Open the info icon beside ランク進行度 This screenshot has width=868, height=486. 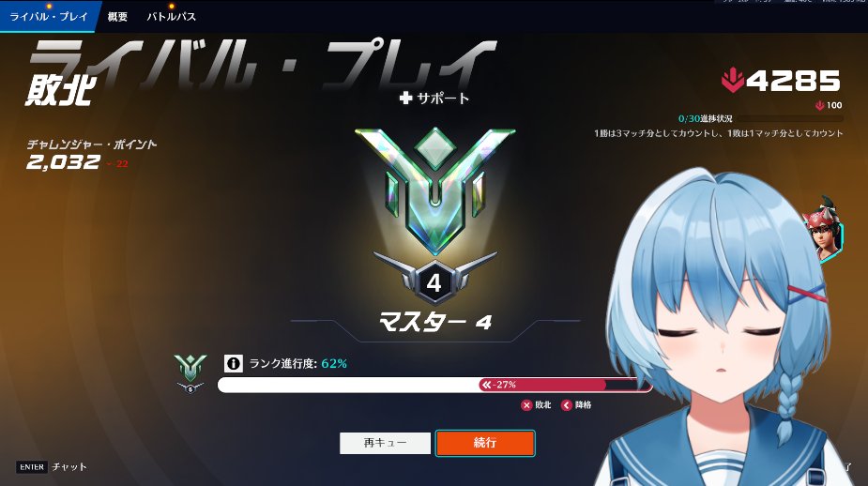(234, 364)
